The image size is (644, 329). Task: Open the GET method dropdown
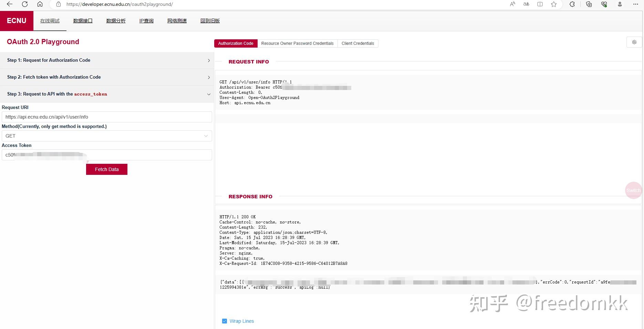click(x=106, y=136)
